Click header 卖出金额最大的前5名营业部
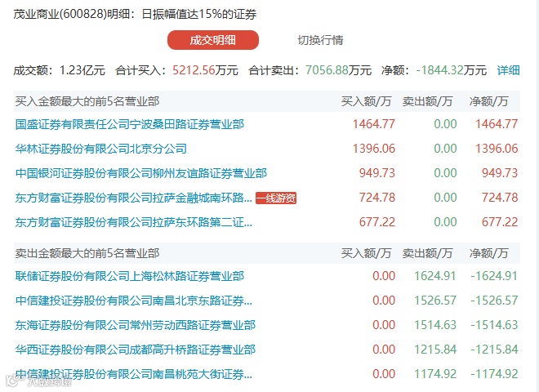This screenshot has height=392, width=539. click(x=87, y=253)
